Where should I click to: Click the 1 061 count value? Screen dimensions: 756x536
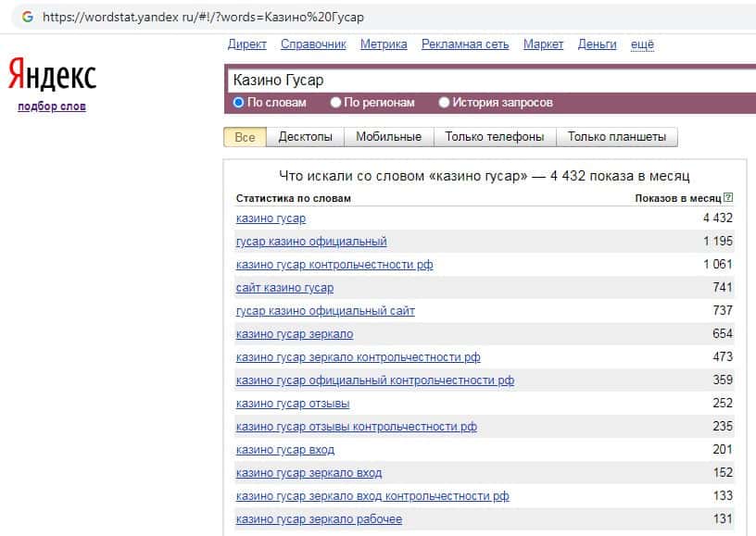(718, 265)
